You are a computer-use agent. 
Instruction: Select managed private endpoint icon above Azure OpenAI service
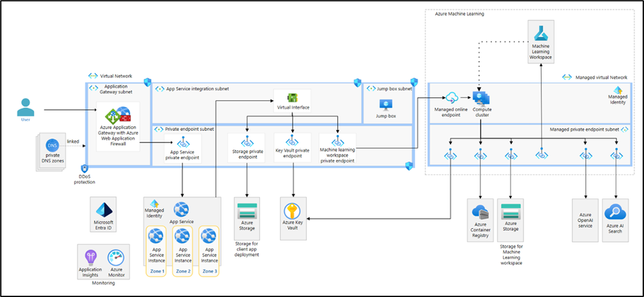[586, 156]
